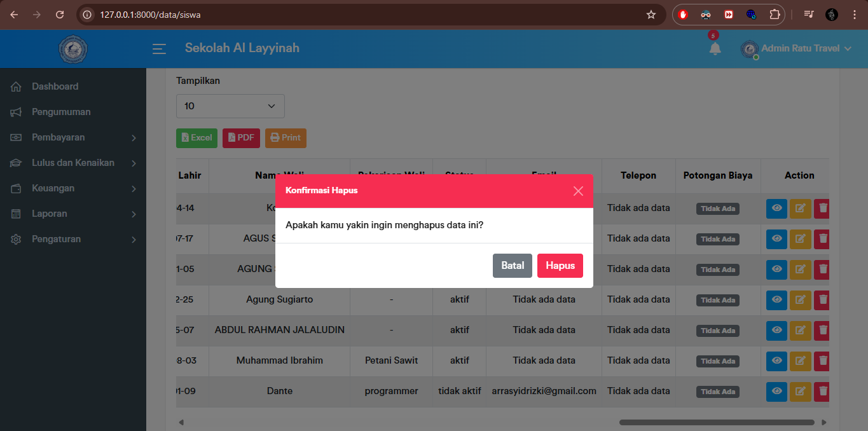
Task: Close the Konfirmasi Hapus dialog with X
Action: point(577,191)
